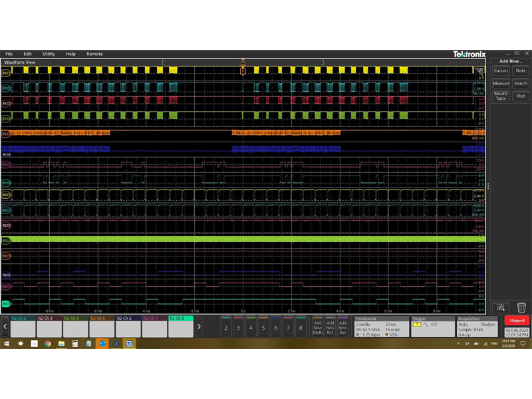Toggle channel 8 button

coord(301,327)
